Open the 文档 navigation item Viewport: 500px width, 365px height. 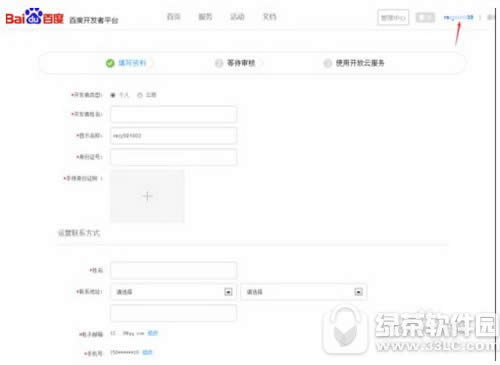tap(269, 17)
